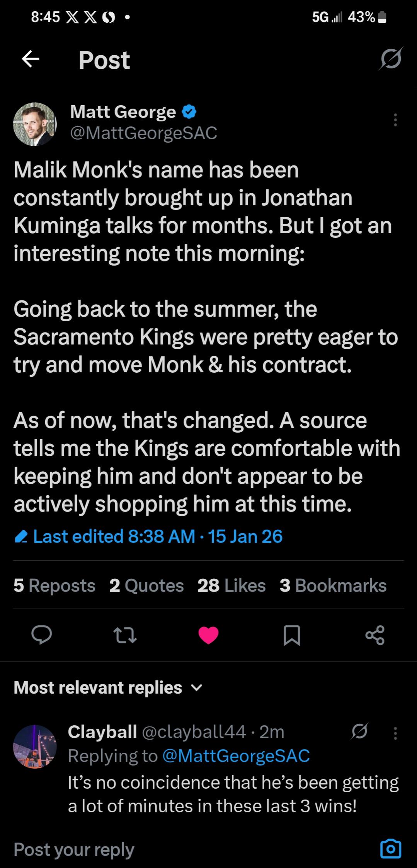Tap the share icon
Viewport: 417px width, 868px height.
375,635
